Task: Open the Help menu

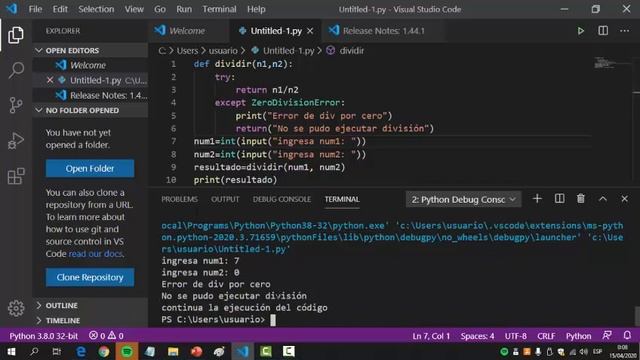Action: (x=256, y=9)
